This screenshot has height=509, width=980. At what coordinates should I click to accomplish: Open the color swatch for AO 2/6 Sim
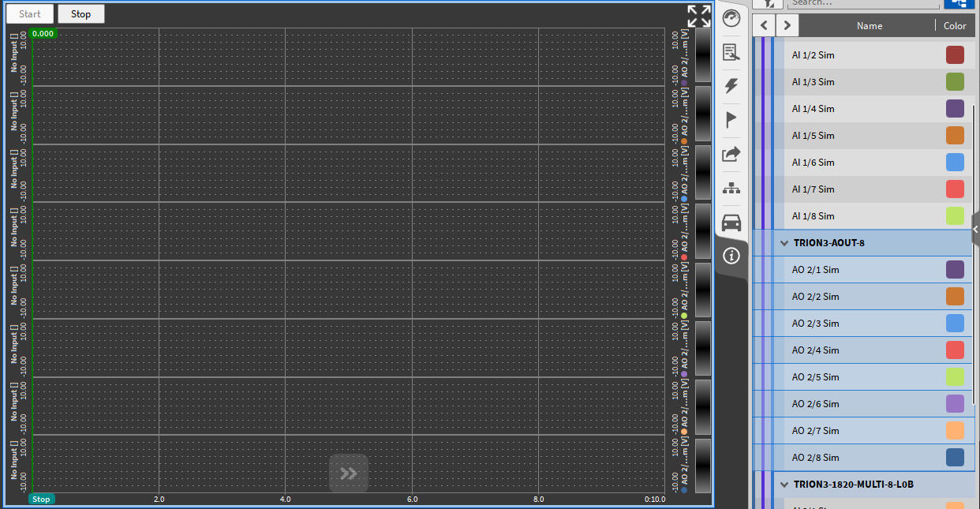(955, 404)
